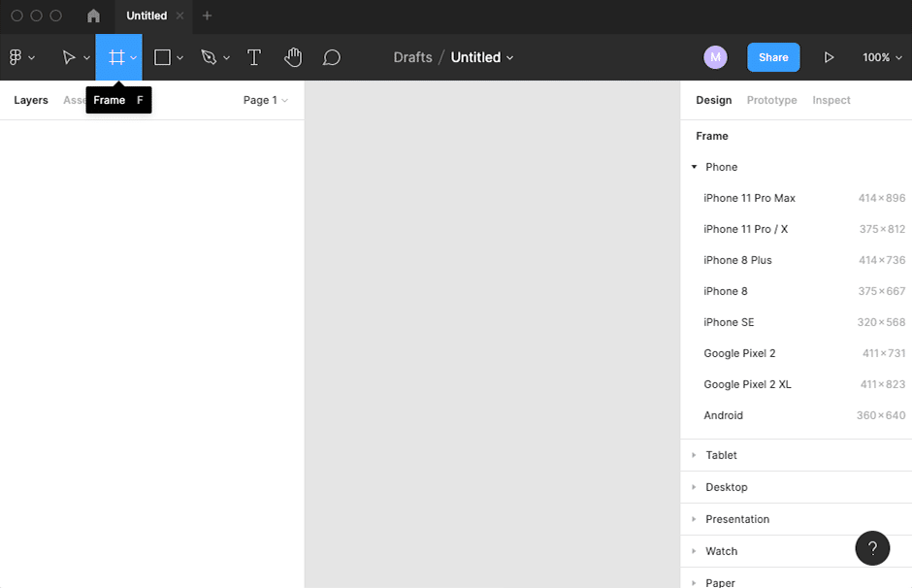Choose iPhone 11 Pro / X preset
This screenshot has height=588, width=912.
797,229
